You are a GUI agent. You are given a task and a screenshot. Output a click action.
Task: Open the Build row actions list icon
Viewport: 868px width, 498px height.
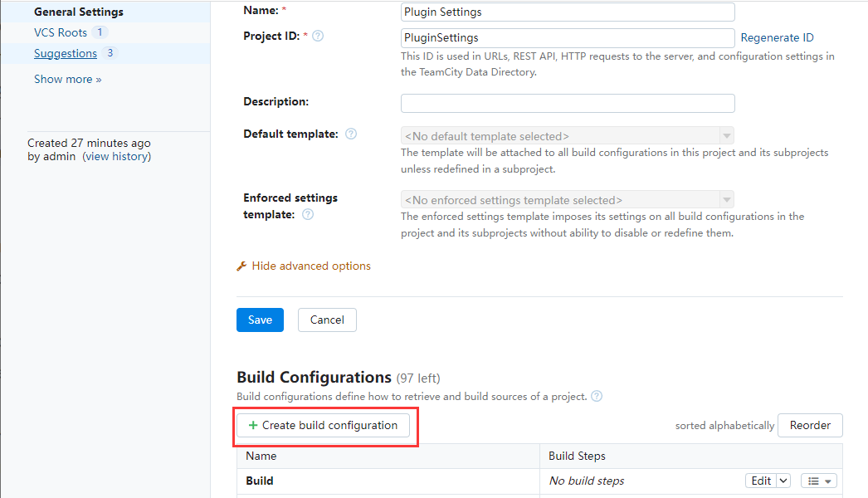[819, 481]
